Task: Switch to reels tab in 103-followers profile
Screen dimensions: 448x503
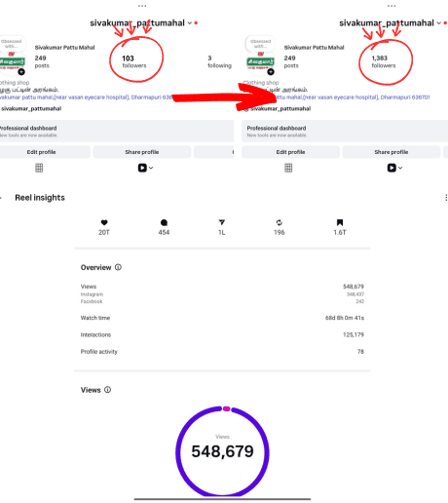Action: pos(142,168)
